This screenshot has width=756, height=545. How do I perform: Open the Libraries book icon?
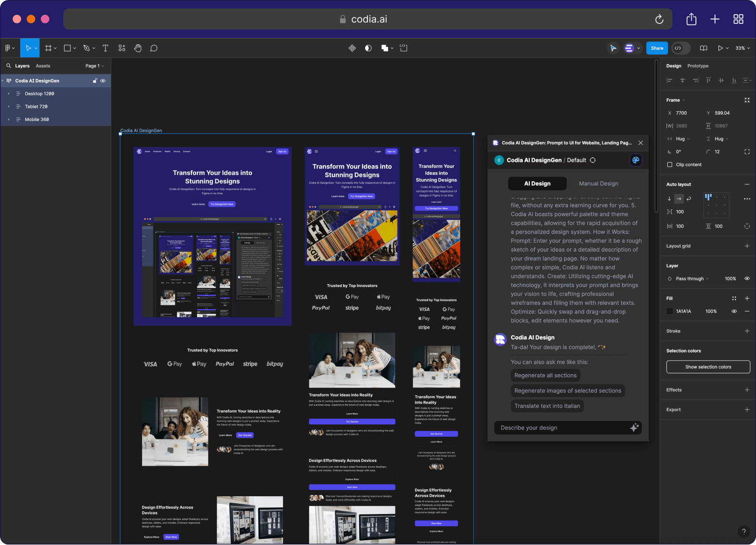tap(703, 48)
